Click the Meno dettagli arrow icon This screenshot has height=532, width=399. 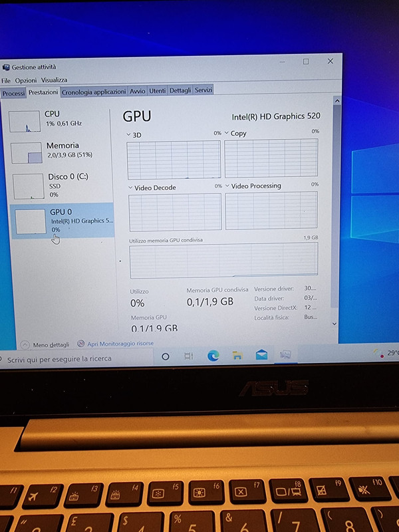25,345
